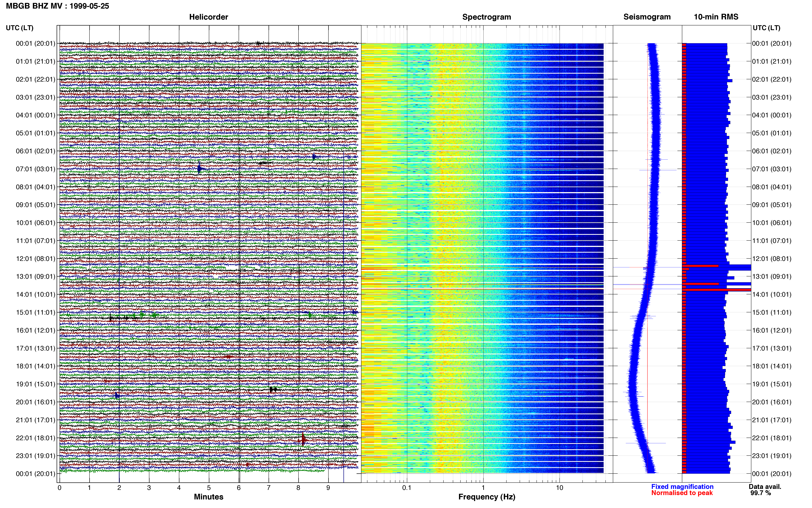Viewport: 812px width, 508px height.
Task: Click the left time label 00:01 (20:01) at top
Action: 35,43
